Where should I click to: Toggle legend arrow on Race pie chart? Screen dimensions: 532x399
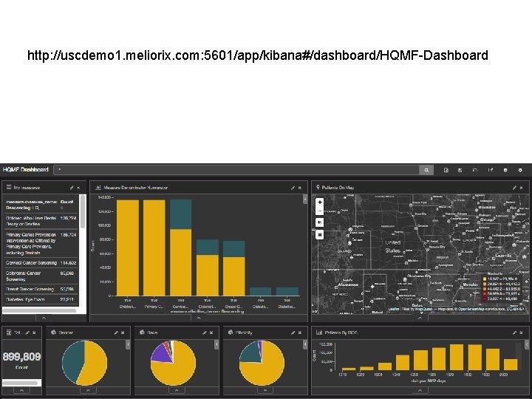216,345
